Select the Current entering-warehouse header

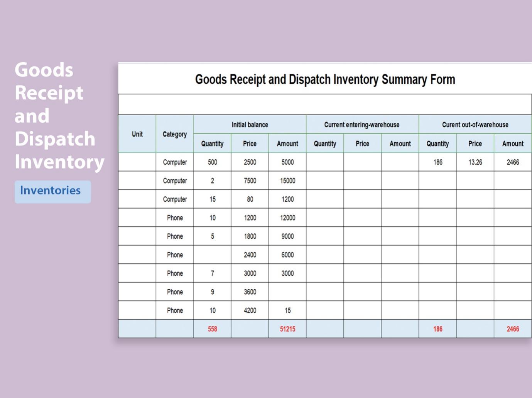(362, 124)
